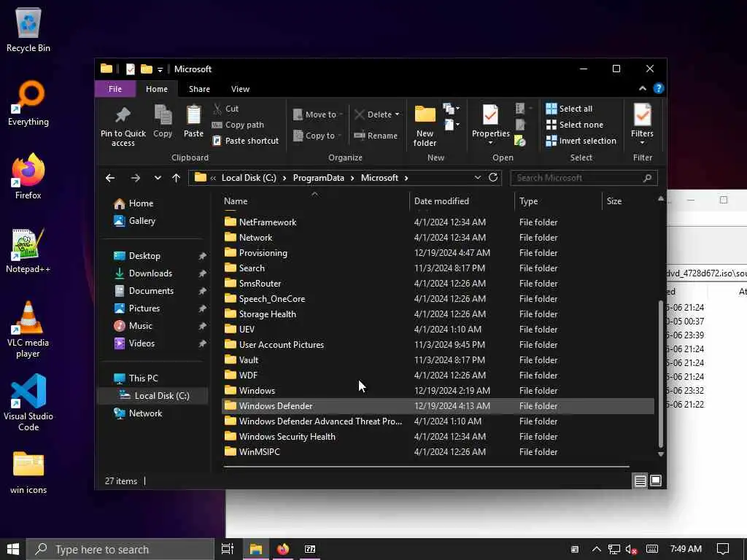Click Pin to Quick access icon
Screen dimensions: 747x560
click(x=123, y=125)
